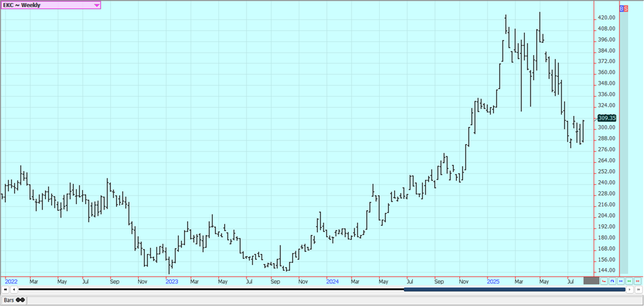Jump to chart end with double-right arrow

click(638, 289)
